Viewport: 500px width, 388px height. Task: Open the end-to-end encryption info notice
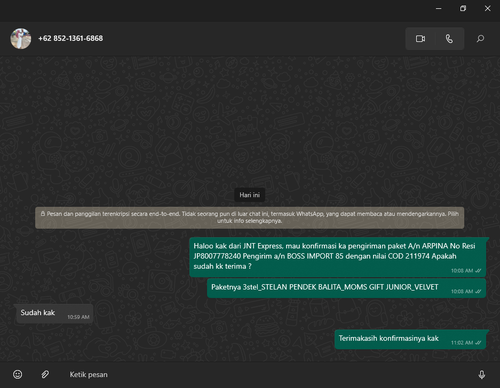pos(250,217)
